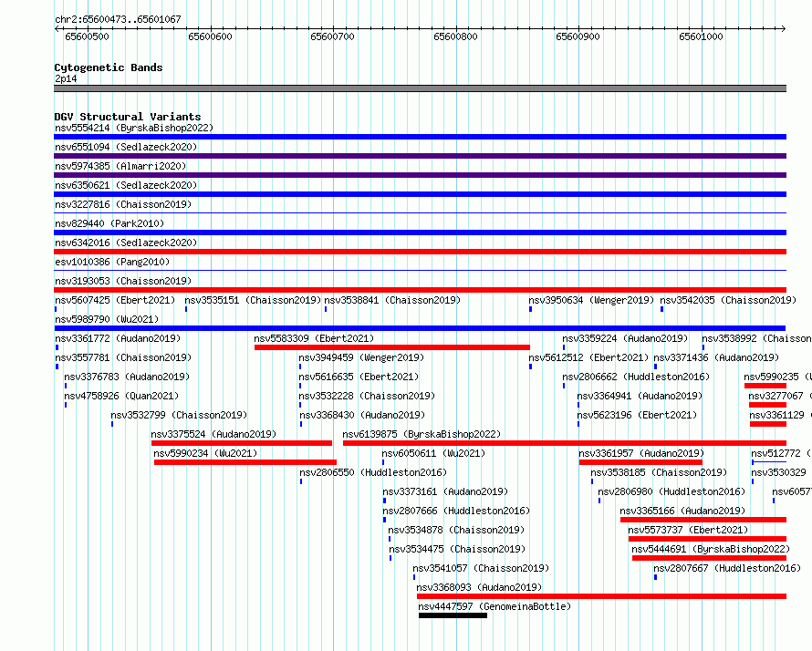Image resolution: width=812 pixels, height=651 pixels.
Task: Click nsv3534475 (Chaisson2019) label
Action: point(457,549)
